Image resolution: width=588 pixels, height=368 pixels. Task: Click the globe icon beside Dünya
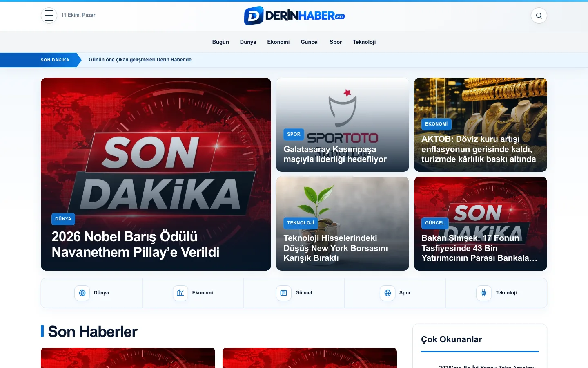tap(82, 293)
